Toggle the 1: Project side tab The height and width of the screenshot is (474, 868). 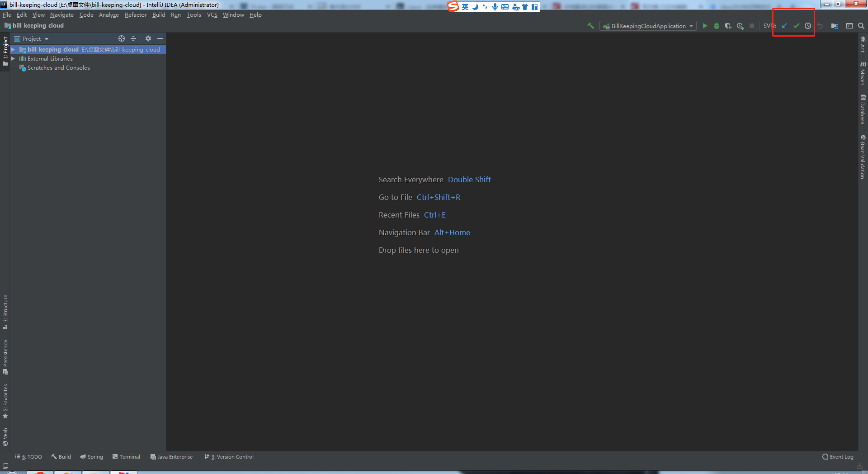(x=5, y=51)
